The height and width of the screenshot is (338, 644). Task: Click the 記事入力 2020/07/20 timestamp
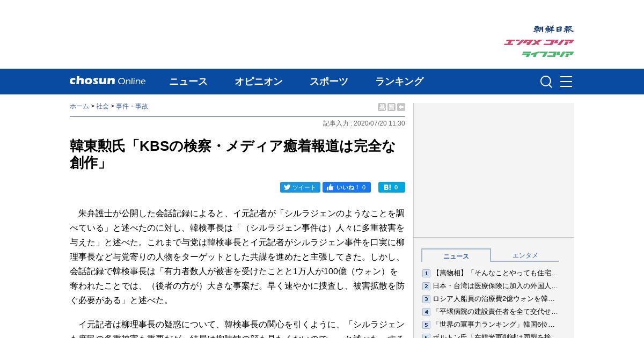364,123
